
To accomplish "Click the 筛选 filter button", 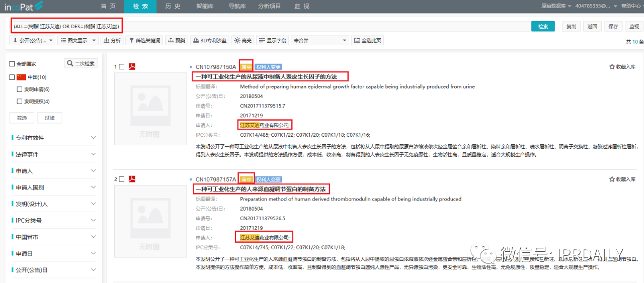I will 22,118.
